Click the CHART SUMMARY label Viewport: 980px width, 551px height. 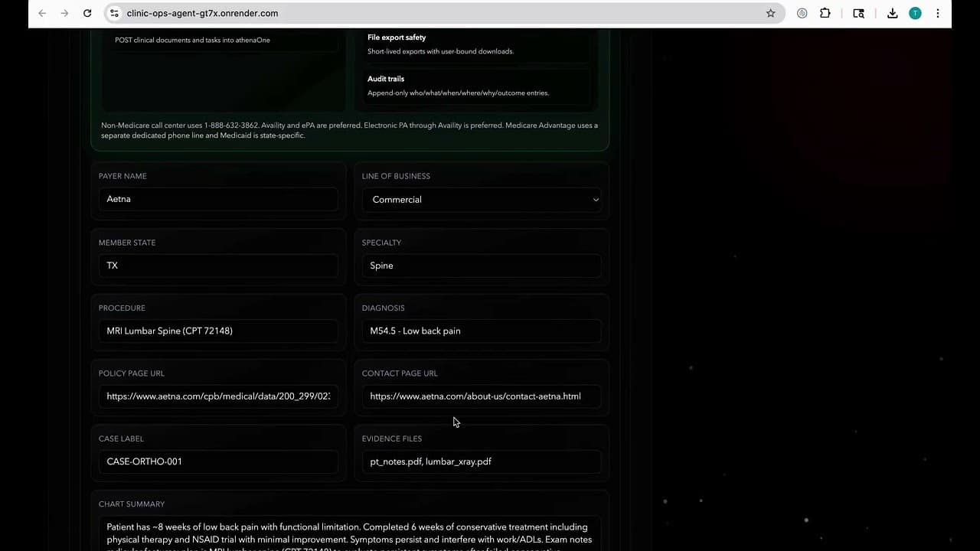(x=132, y=504)
